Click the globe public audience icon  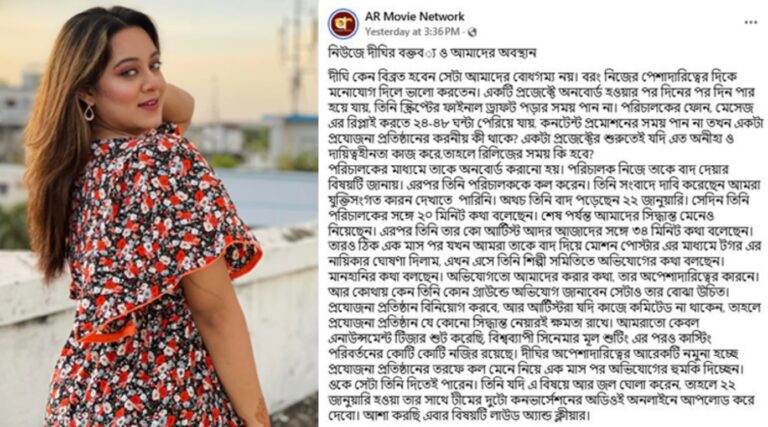472,32
